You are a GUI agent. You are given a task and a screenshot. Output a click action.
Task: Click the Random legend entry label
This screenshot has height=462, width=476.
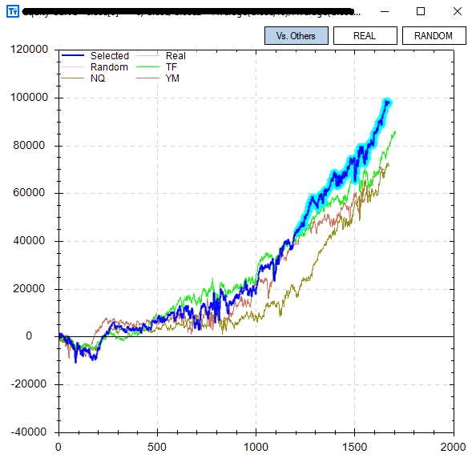[x=109, y=67]
